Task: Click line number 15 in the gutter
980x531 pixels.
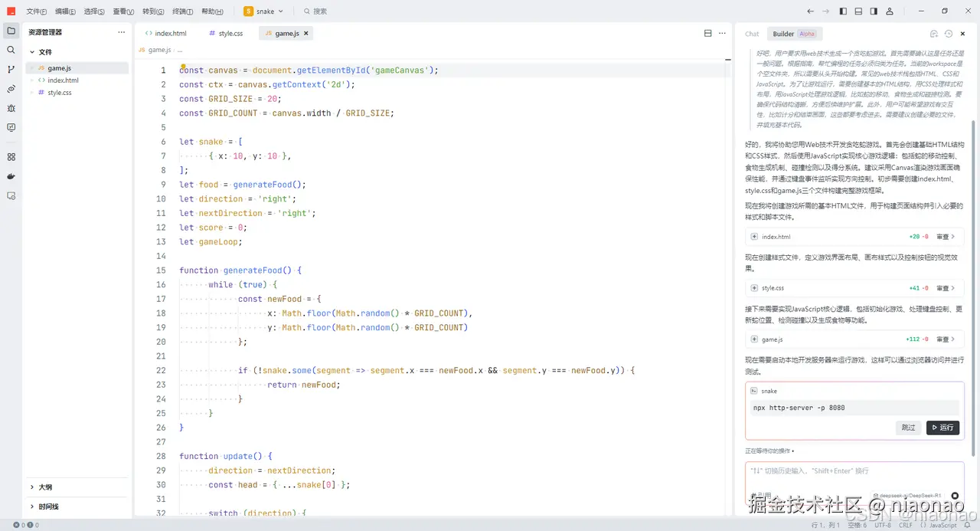Action: click(x=161, y=270)
